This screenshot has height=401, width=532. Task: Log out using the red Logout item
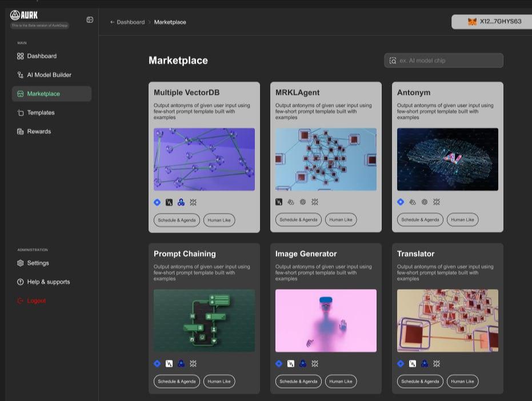tap(35, 301)
